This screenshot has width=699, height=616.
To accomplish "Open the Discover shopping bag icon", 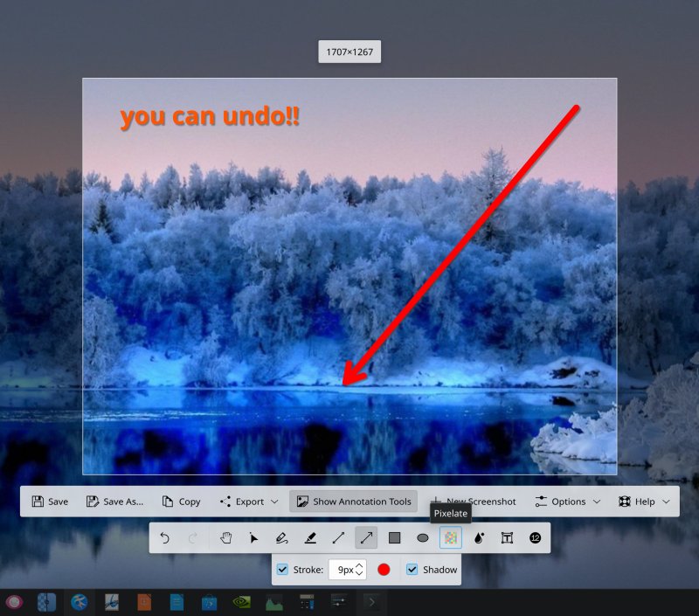I will (x=209, y=603).
